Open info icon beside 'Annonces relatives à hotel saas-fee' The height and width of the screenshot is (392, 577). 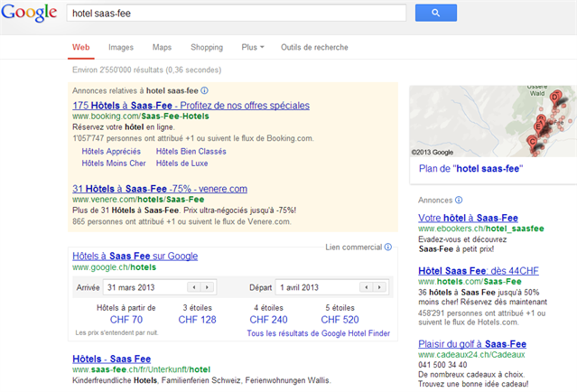point(204,91)
